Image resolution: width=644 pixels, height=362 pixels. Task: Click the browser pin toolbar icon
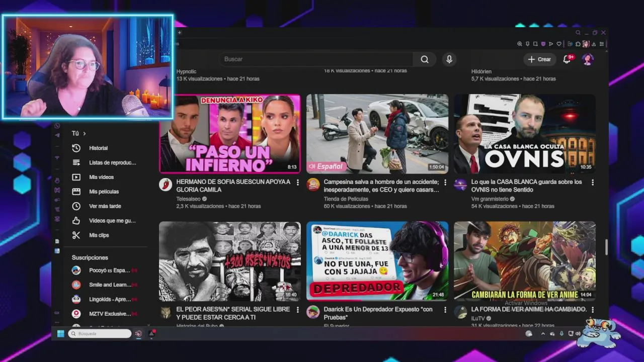[528, 44]
